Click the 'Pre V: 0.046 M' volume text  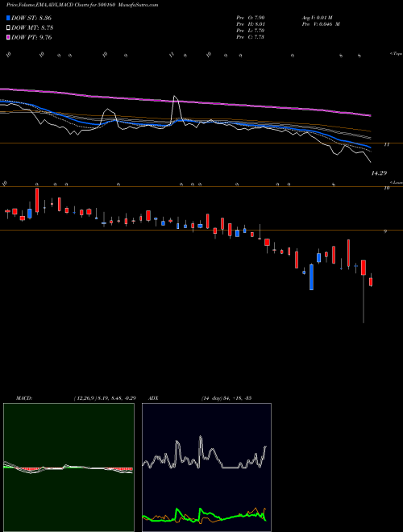click(x=321, y=24)
